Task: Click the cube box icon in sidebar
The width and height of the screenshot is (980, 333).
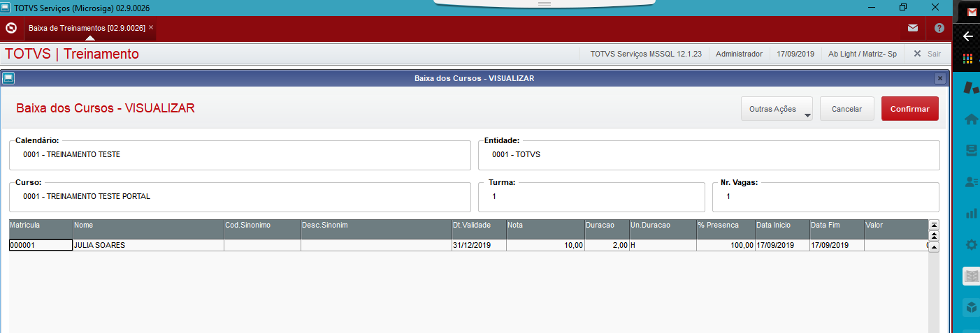Action: pos(971,306)
